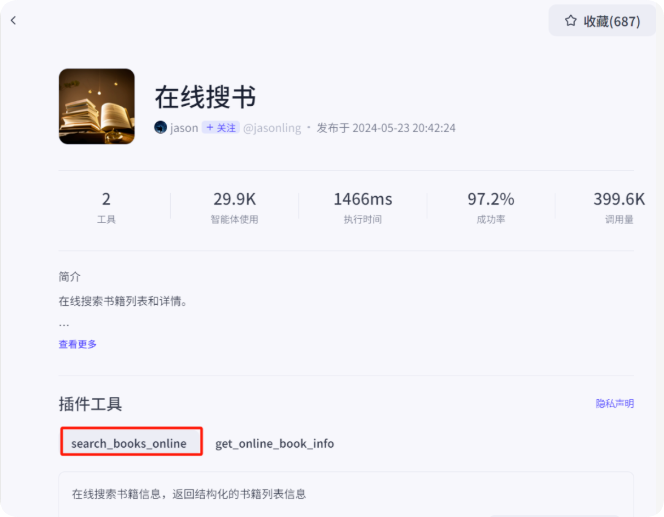Expand description with 查看更多

[77, 344]
